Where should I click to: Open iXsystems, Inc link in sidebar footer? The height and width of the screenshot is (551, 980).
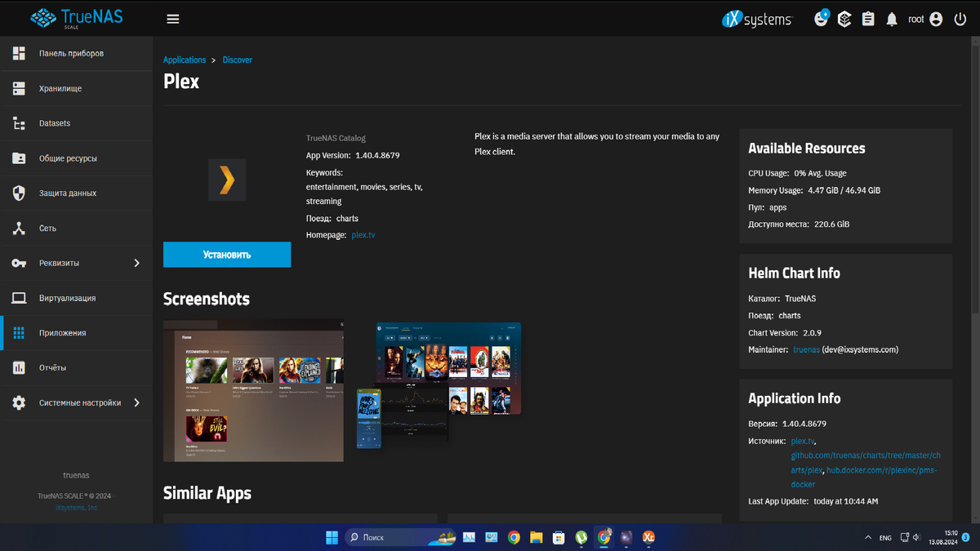(x=76, y=508)
